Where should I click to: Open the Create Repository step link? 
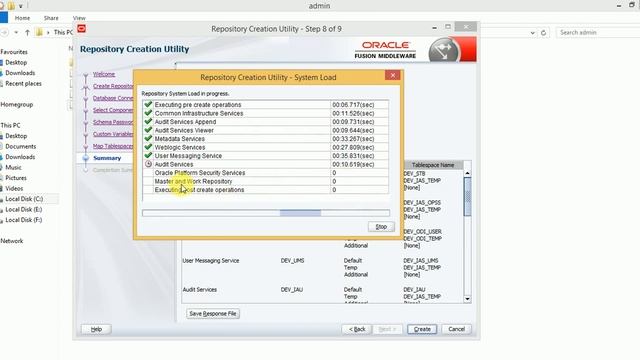point(113,86)
